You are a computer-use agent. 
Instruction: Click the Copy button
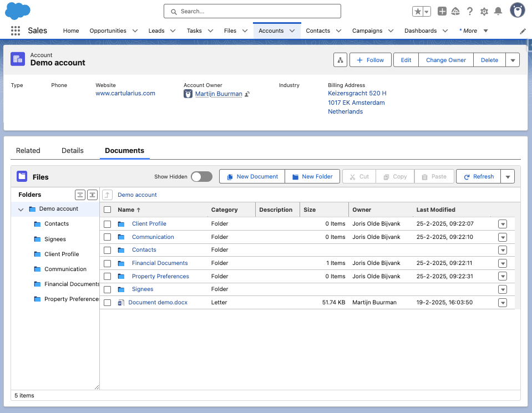pyautogui.click(x=396, y=177)
